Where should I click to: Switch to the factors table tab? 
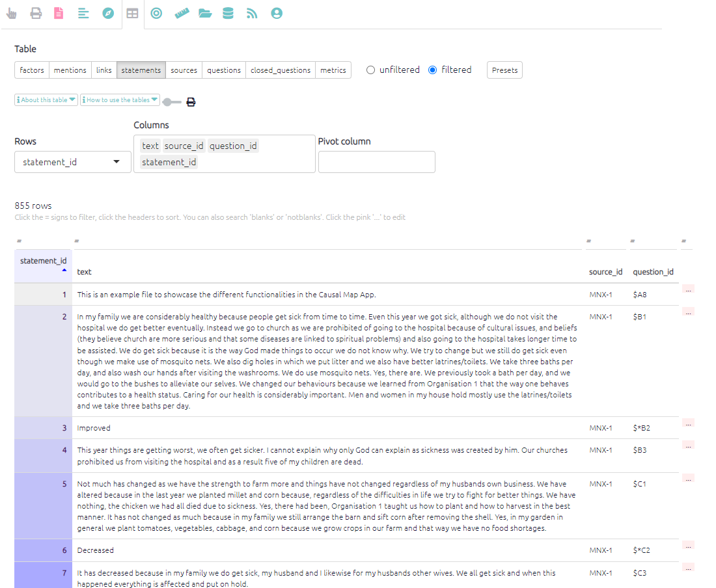[32, 70]
